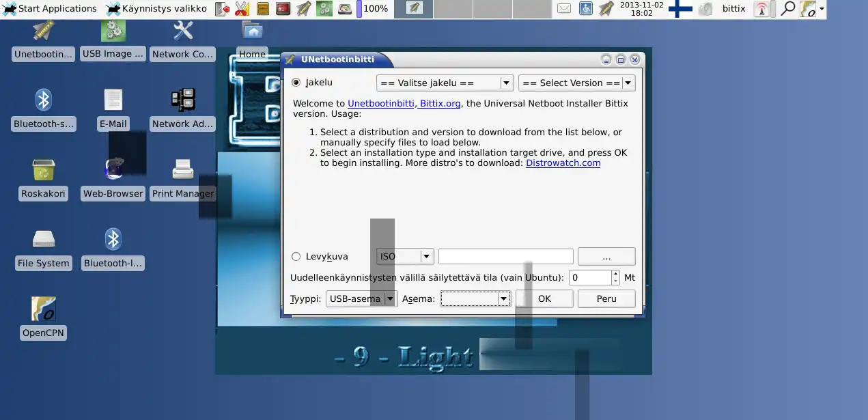868x420 pixels.
Task: Open the Unetbootin desktop icon
Action: point(43,41)
